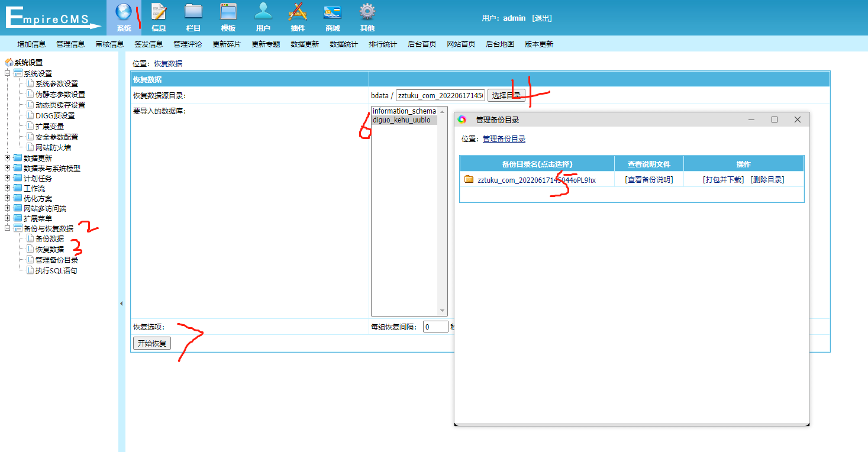Open 管理信息 in the submenu bar
Viewport: 868px width, 452px height.
(70, 44)
